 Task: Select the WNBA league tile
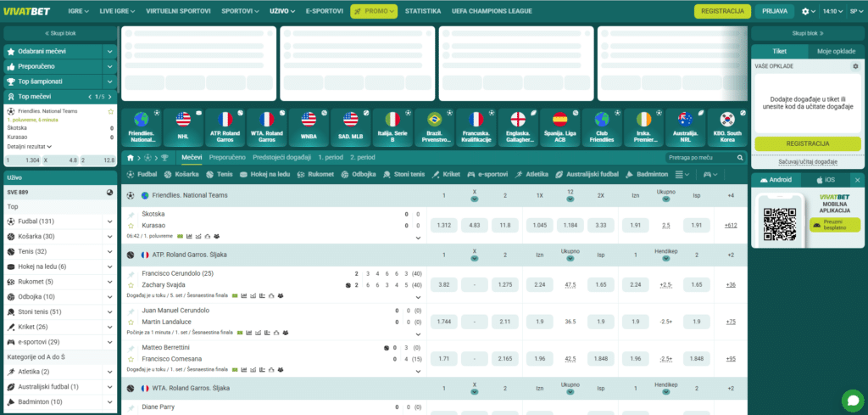(x=309, y=127)
